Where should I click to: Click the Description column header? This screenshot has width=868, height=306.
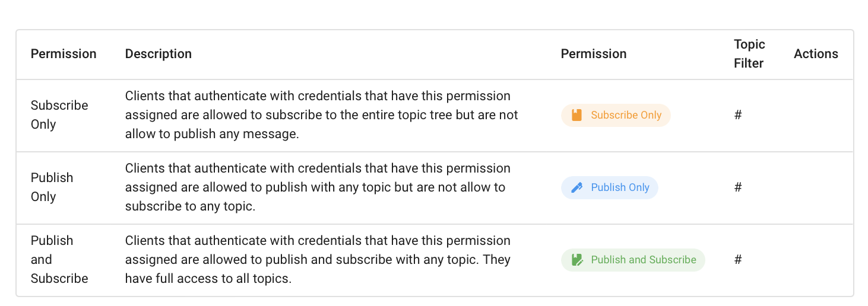pos(159,54)
